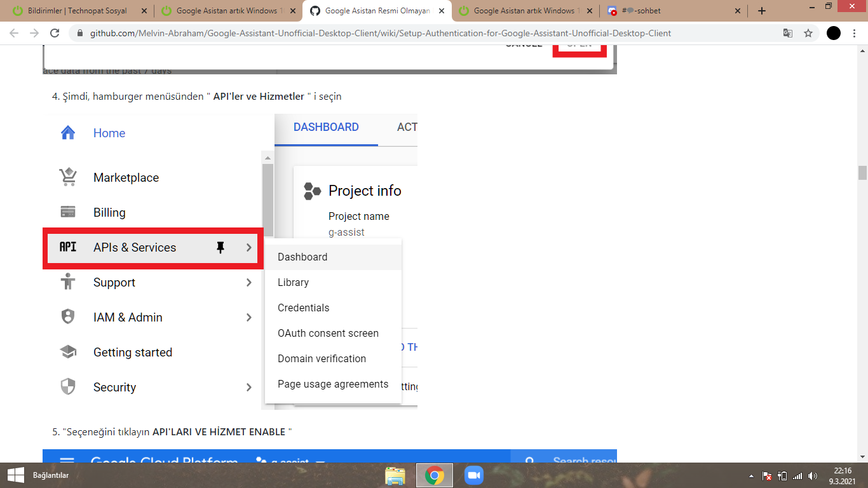Click the Billing card icon
The width and height of the screenshot is (868, 488).
(68, 212)
